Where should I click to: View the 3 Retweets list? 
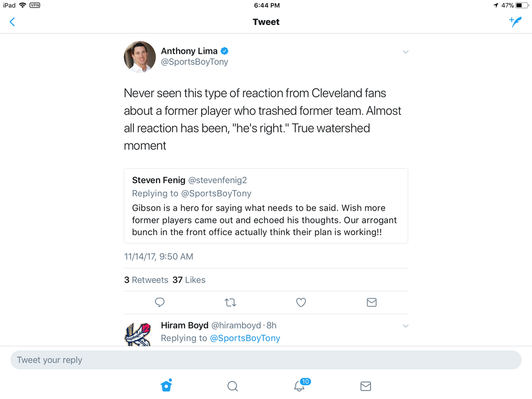pyautogui.click(x=146, y=280)
